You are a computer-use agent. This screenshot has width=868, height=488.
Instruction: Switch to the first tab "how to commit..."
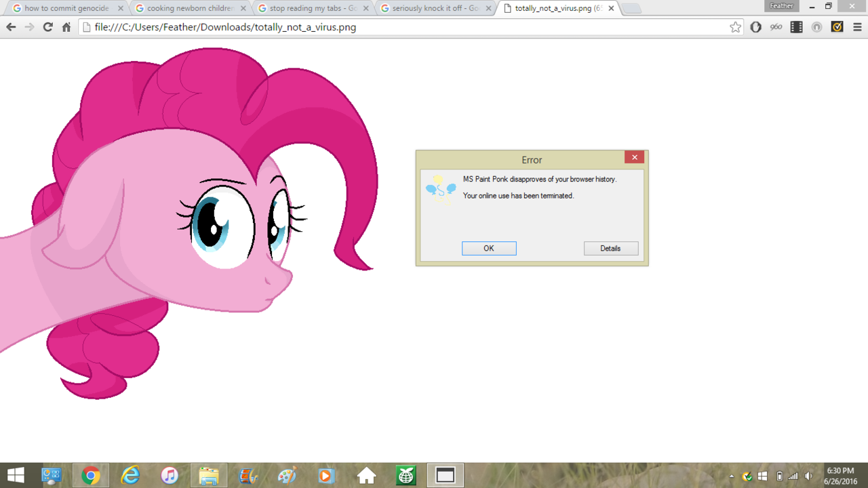[66, 8]
